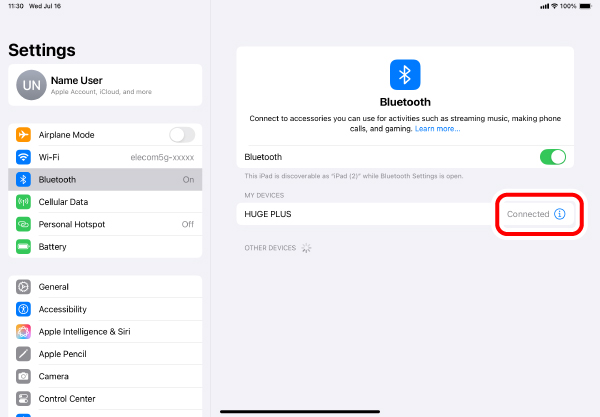Enable the Airplane Mode switch
This screenshot has width=600, height=417.
[182, 135]
